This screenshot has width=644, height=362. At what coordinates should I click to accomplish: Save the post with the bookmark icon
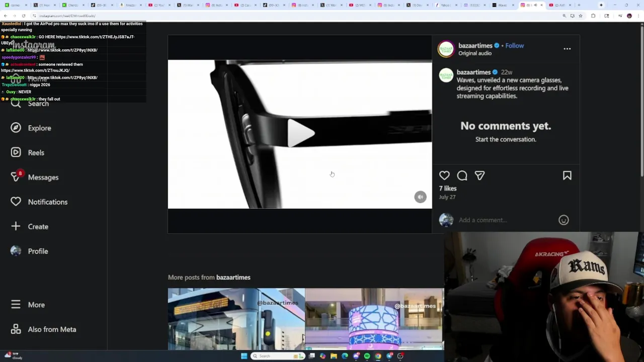tap(567, 175)
